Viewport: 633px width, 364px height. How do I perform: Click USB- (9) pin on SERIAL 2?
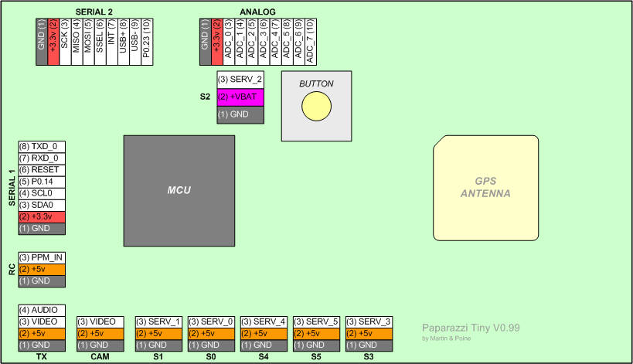point(135,42)
